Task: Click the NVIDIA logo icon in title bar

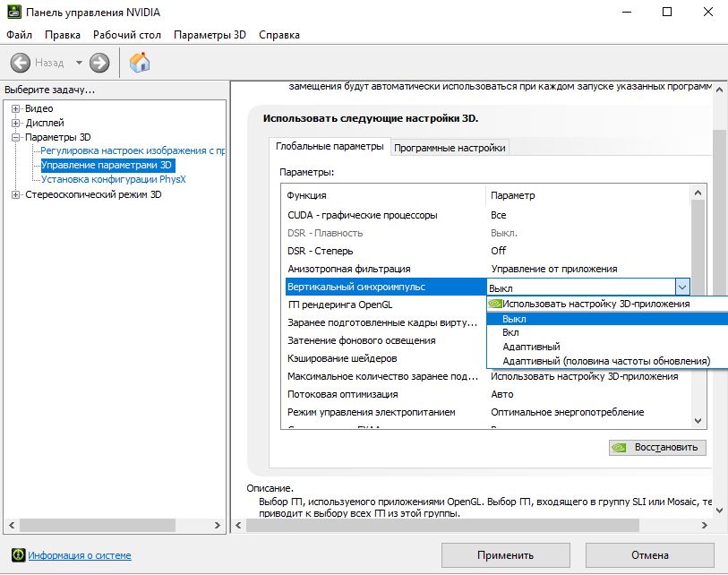Action: click(x=13, y=13)
